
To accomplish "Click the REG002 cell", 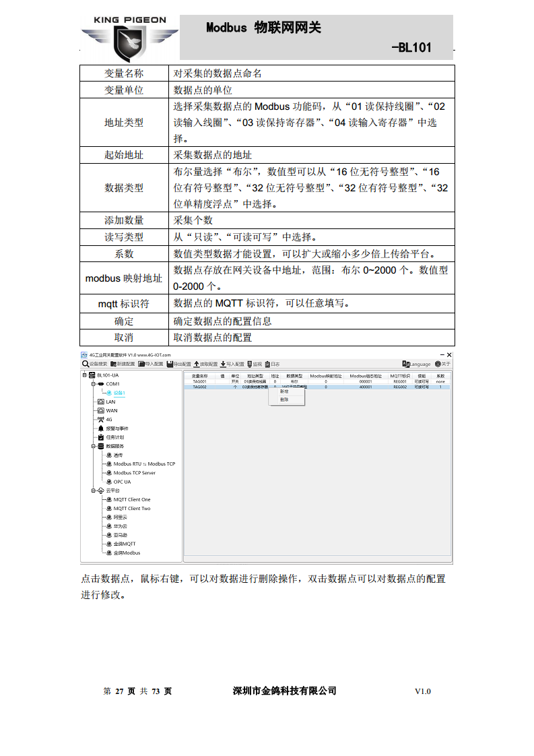I will pos(400,387).
